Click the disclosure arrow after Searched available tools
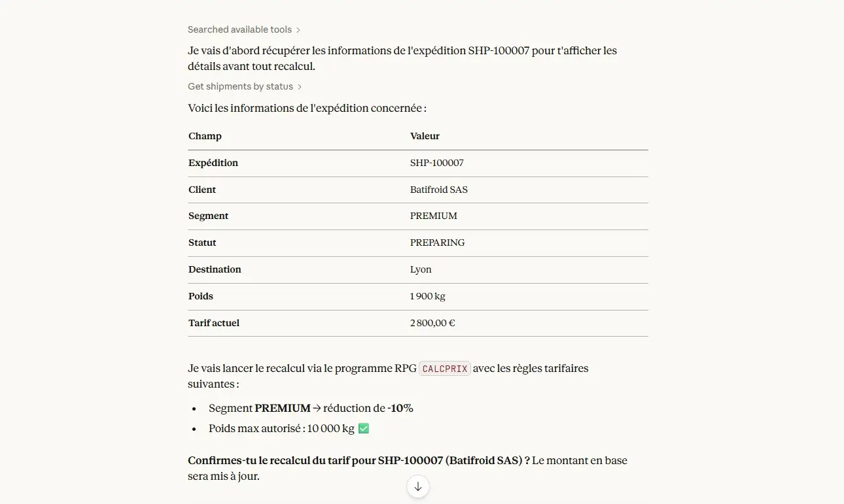This screenshot has height=504, width=844. pos(298,29)
